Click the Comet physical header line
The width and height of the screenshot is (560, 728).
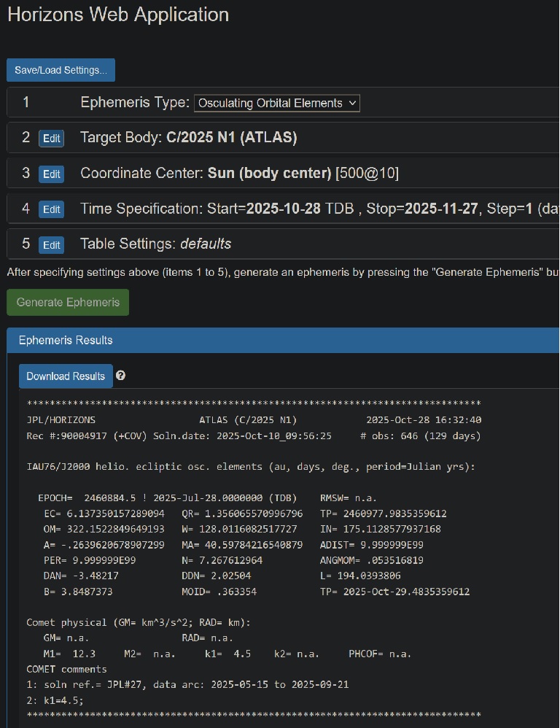pyautogui.click(x=139, y=623)
